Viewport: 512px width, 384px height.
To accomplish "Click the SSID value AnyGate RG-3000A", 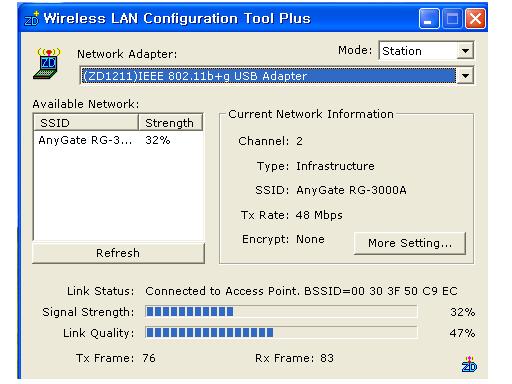I will coord(351,190).
